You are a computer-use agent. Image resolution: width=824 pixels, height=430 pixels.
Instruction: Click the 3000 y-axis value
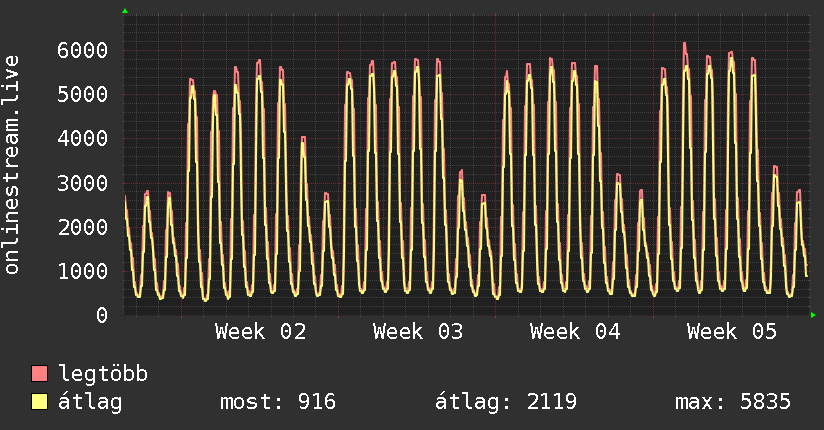click(x=83, y=183)
